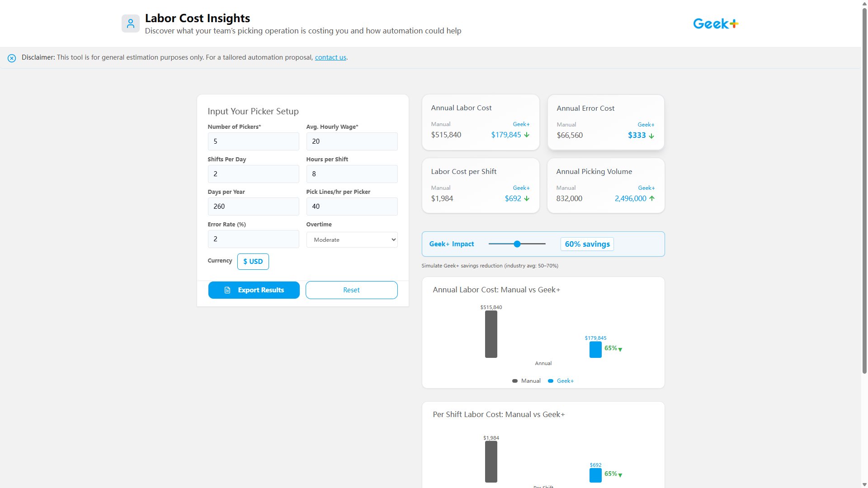Click the picker setup user icon in header

pyautogui.click(x=131, y=23)
